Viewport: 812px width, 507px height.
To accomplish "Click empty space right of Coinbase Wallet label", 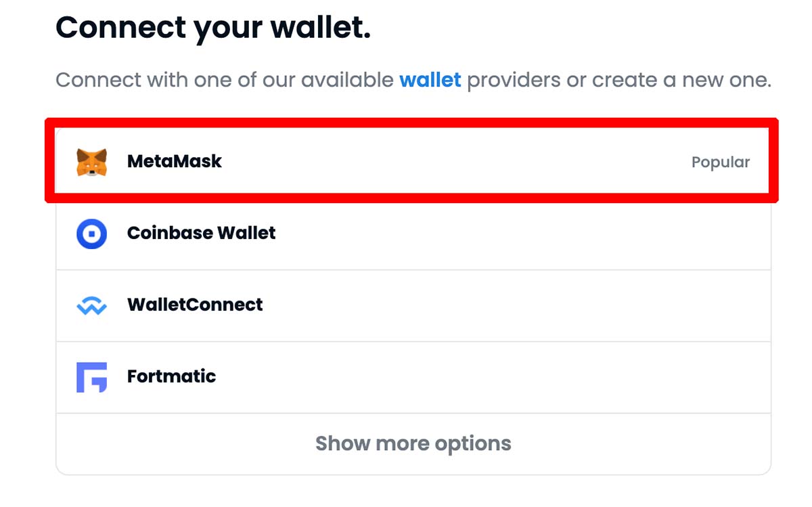I will pyautogui.click(x=521, y=234).
